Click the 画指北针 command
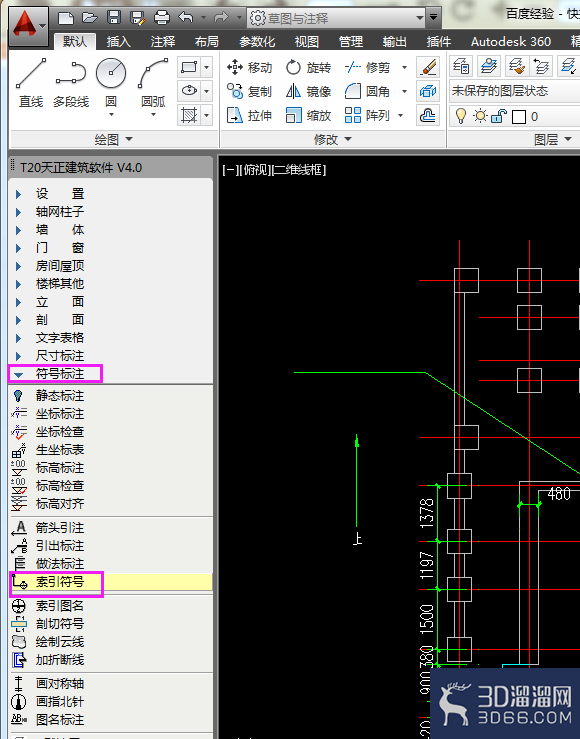Screen dimensions: 580x739 click(x=60, y=702)
